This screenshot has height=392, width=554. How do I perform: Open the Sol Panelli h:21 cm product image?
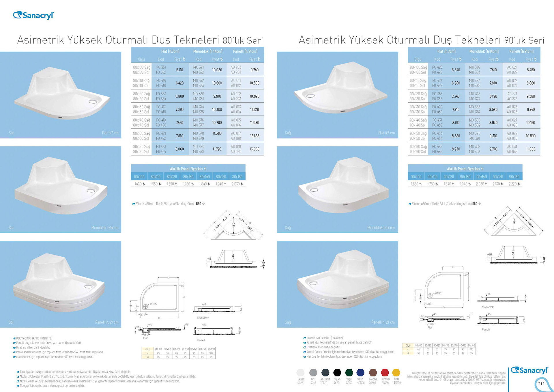coord(61,284)
